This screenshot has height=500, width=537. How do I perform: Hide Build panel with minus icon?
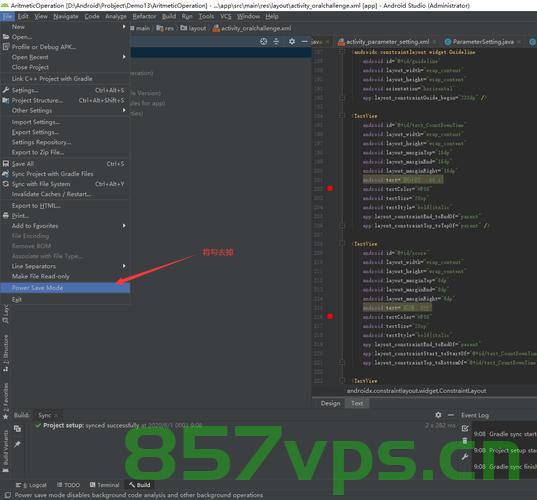tap(451, 415)
